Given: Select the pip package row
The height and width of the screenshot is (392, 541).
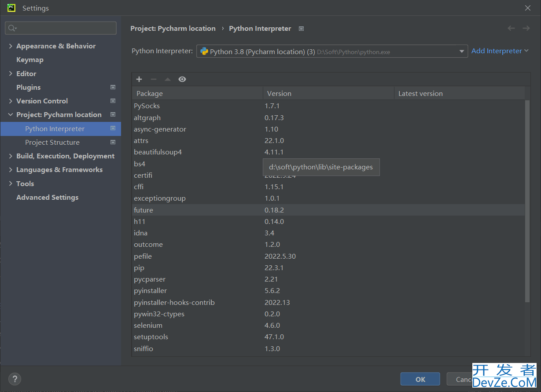Looking at the screenshot, I should point(328,267).
